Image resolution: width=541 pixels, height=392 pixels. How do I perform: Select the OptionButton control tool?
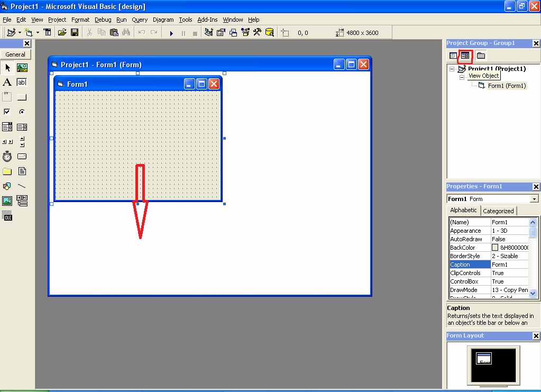pyautogui.click(x=22, y=112)
